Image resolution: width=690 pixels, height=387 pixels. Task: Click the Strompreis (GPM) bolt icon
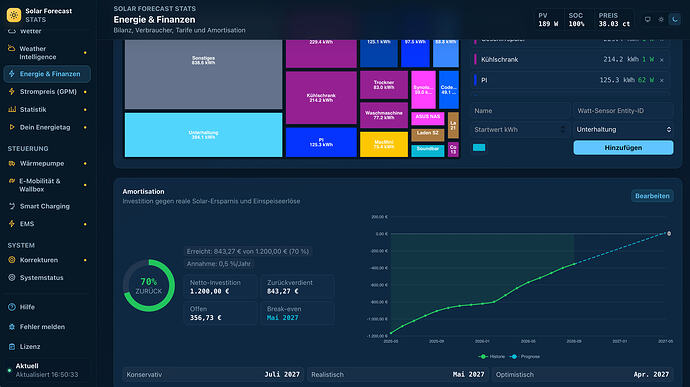point(12,92)
